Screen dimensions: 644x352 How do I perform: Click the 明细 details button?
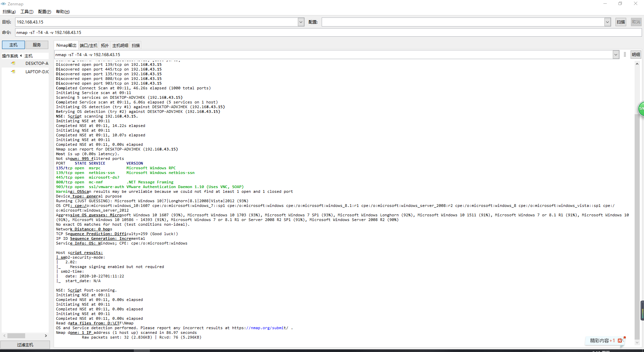(636, 54)
